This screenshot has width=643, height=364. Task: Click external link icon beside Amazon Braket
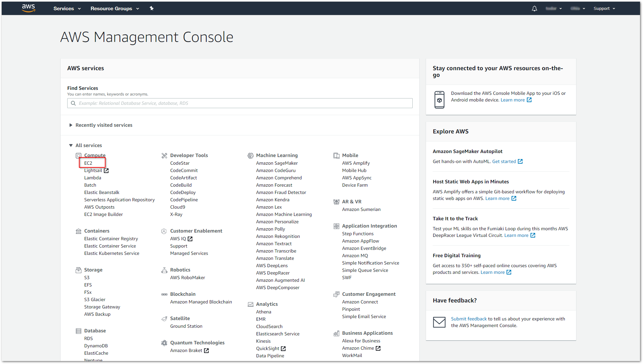[206, 350]
